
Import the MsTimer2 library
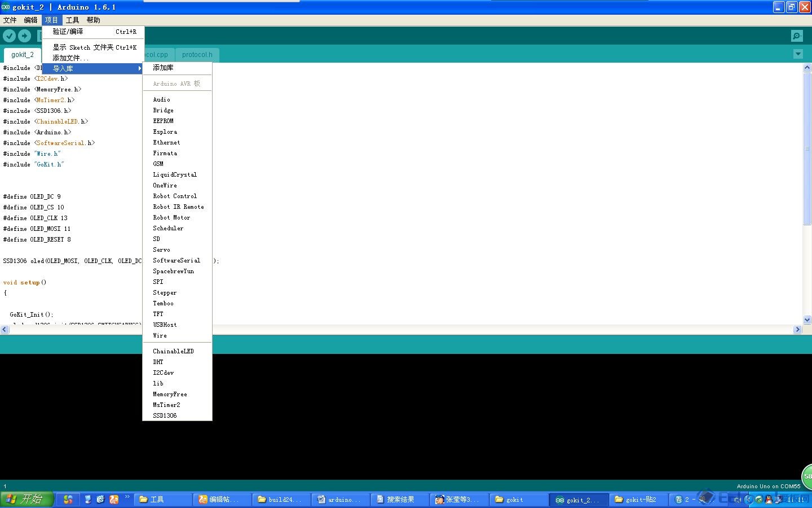pos(177,405)
